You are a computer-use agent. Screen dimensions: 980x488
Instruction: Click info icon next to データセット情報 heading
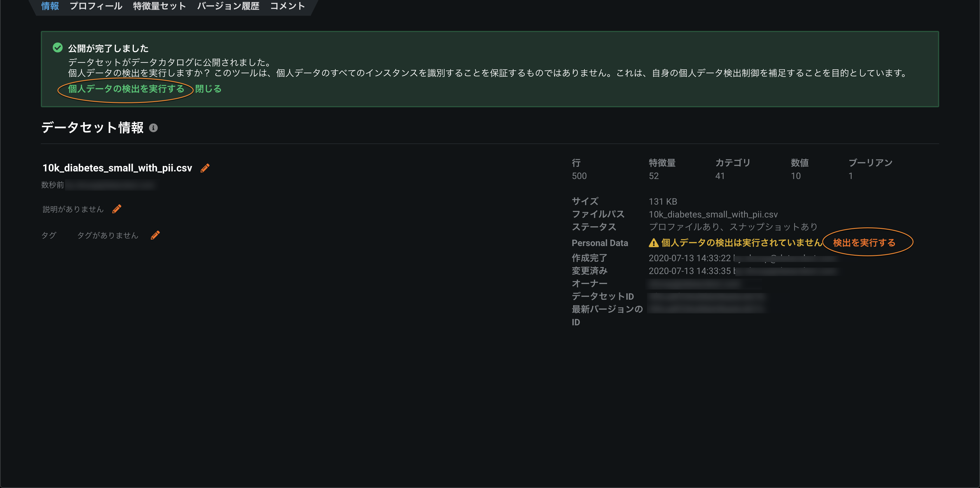click(x=153, y=128)
